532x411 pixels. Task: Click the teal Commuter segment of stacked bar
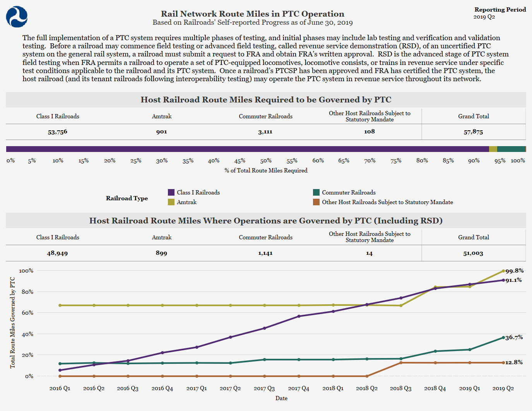click(x=511, y=149)
